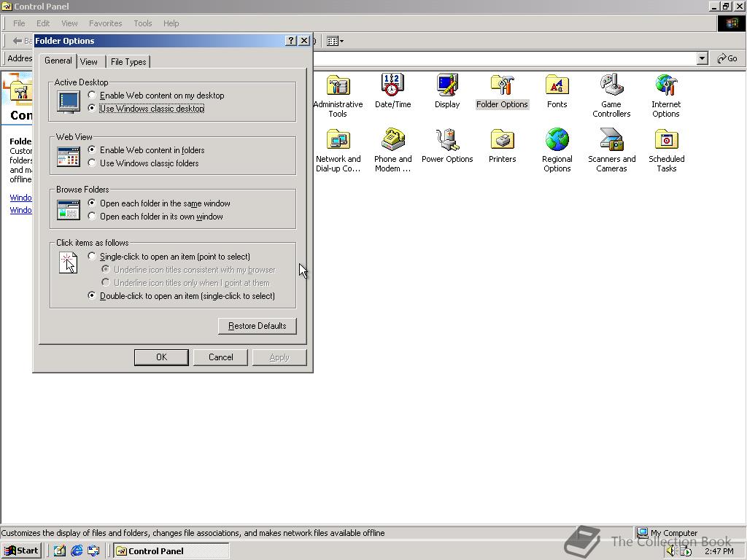Open the Fonts folder icon
747x560 pixels.
[557, 86]
